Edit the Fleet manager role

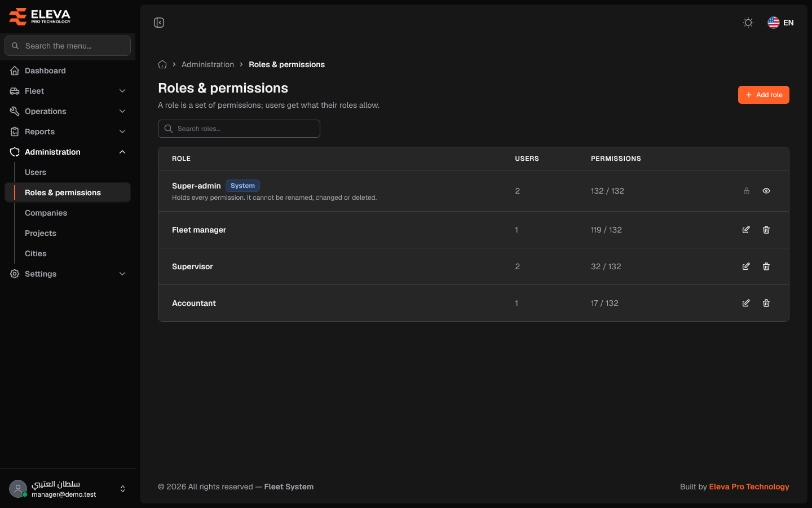click(746, 230)
